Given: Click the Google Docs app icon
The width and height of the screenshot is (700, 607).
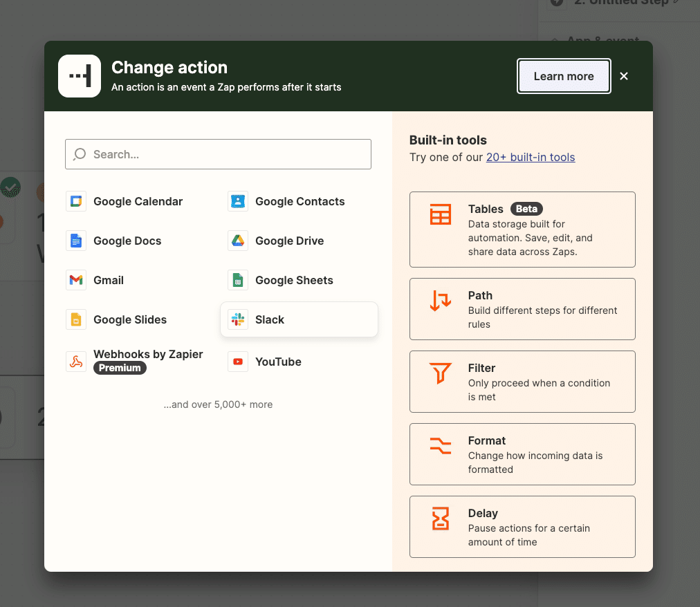Looking at the screenshot, I should (x=76, y=241).
